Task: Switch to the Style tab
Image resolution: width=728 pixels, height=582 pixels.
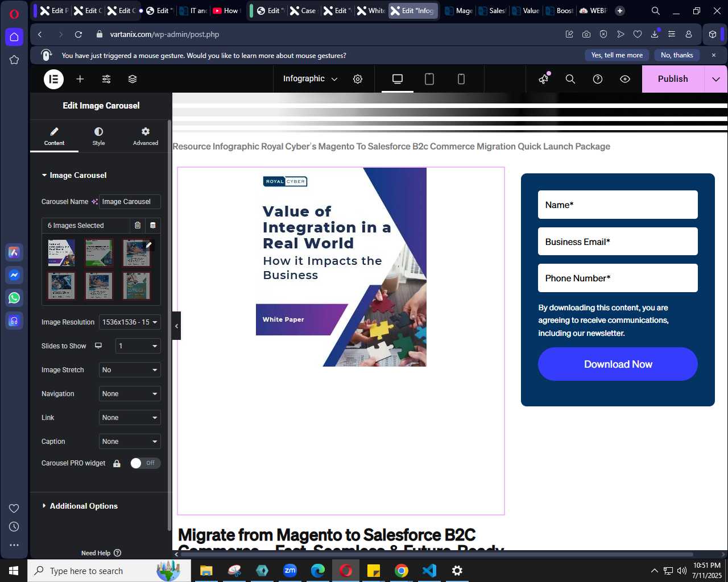Action: click(98, 136)
